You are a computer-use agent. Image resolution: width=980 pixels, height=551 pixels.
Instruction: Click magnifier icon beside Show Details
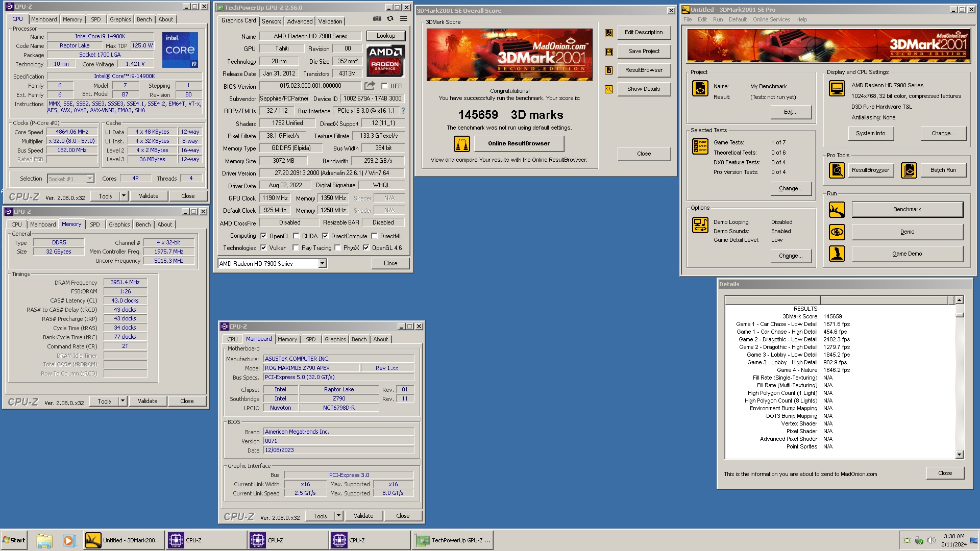[609, 89]
